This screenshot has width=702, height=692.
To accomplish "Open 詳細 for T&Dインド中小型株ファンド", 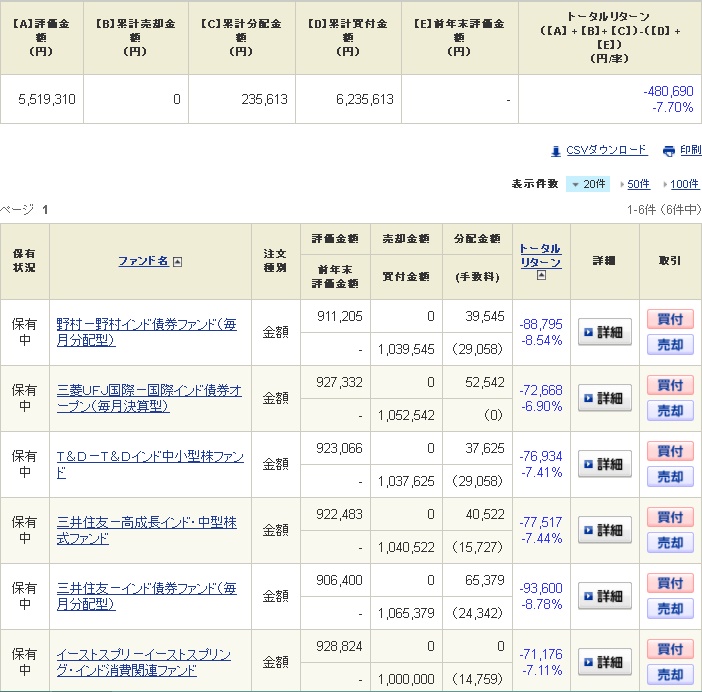I will click(x=604, y=464).
